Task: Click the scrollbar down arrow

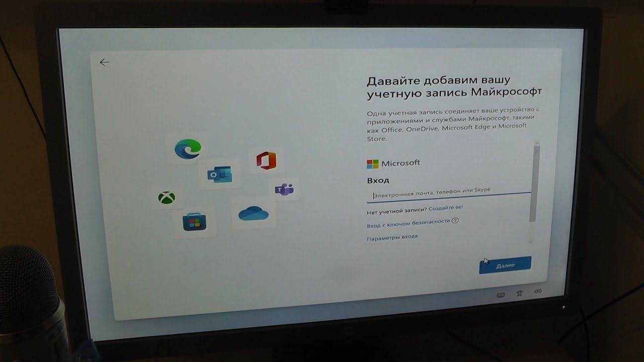Action: point(530,242)
